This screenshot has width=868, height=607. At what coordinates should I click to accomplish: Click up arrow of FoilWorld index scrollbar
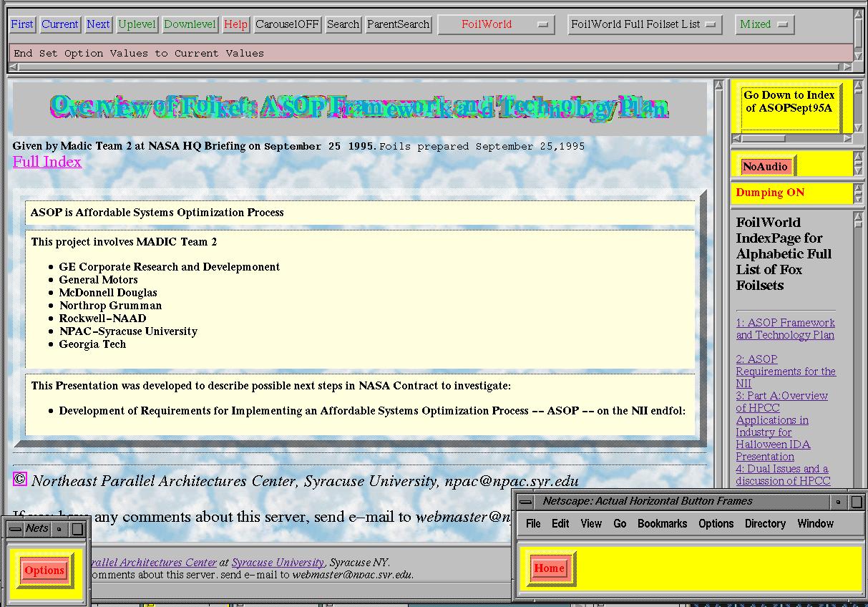pyautogui.click(x=859, y=215)
